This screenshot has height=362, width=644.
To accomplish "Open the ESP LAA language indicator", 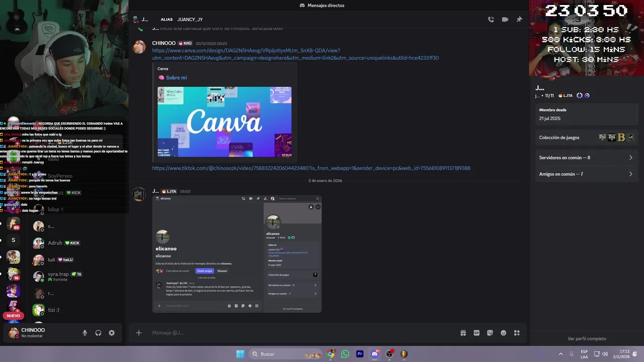I will 584,354.
